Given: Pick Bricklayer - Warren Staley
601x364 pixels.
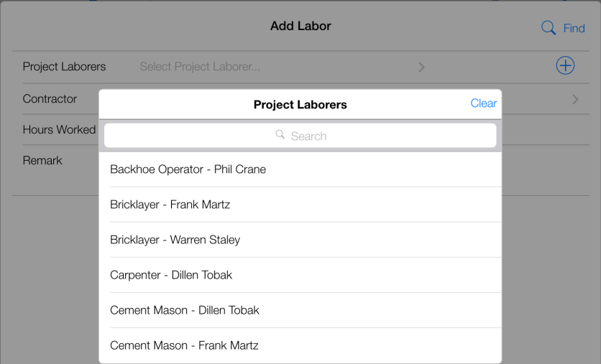Looking at the screenshot, I should click(x=175, y=240).
